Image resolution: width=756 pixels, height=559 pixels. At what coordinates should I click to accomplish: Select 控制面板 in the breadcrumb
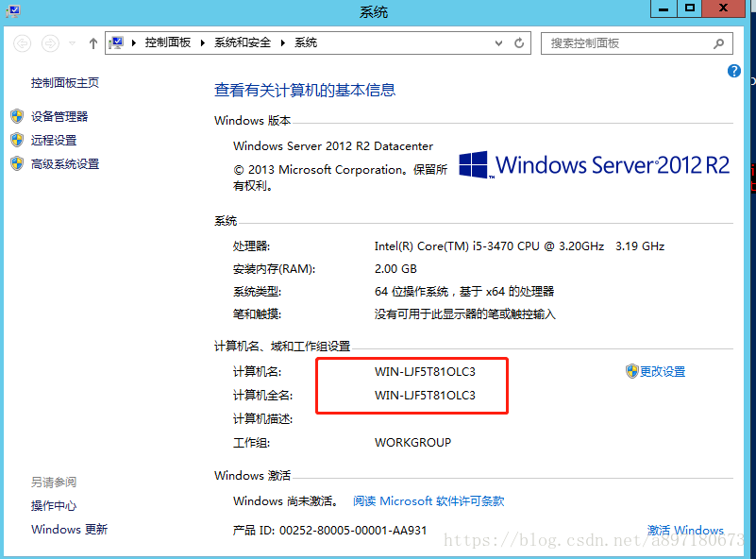[168, 42]
